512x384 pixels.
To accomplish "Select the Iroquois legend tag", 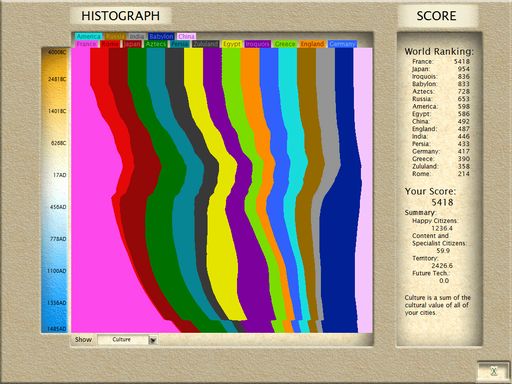I will (x=257, y=44).
